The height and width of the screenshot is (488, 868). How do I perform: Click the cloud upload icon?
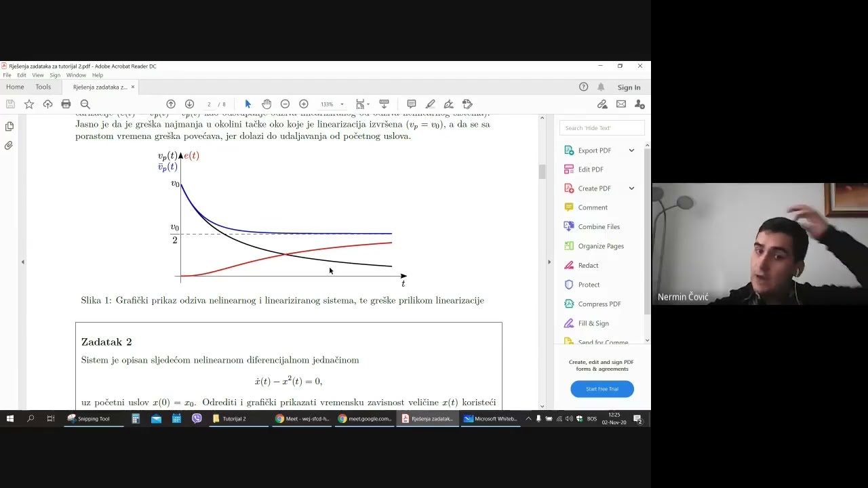(x=47, y=104)
